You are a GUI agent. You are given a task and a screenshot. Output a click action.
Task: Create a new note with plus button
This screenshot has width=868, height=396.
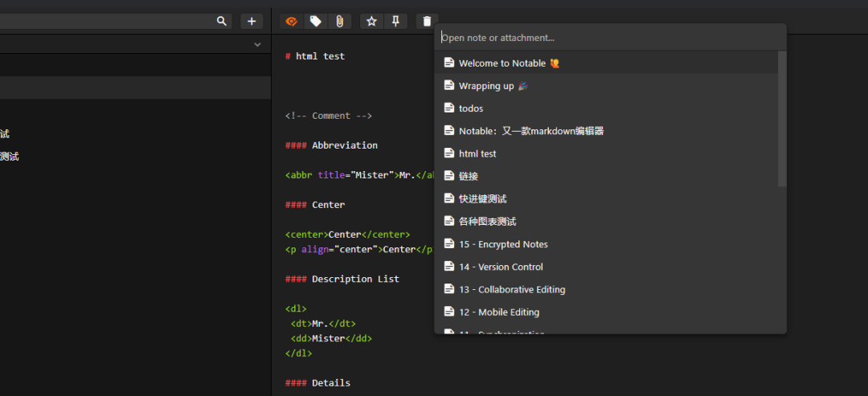(252, 21)
